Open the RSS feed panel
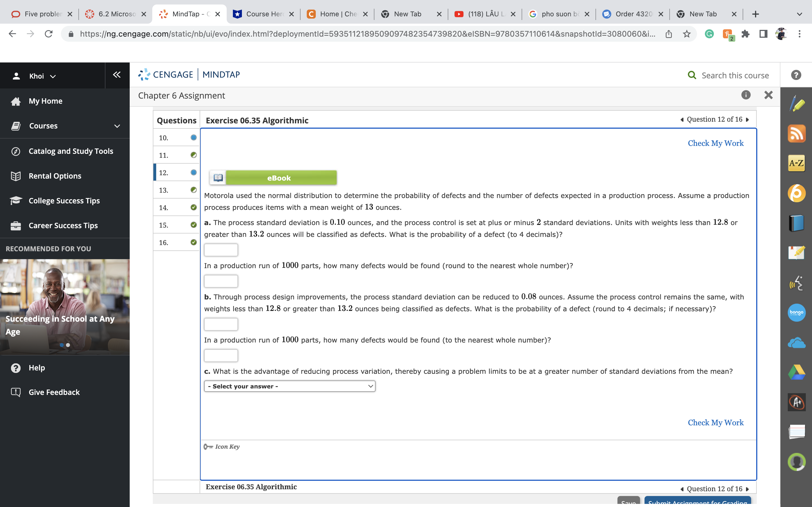The image size is (812, 507). coord(796,134)
